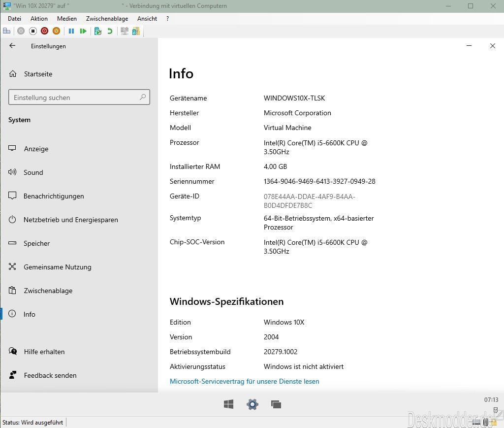Click the 'Status: Wird ausgeführt' text
The width and height of the screenshot is (504, 428).
coord(33,423)
